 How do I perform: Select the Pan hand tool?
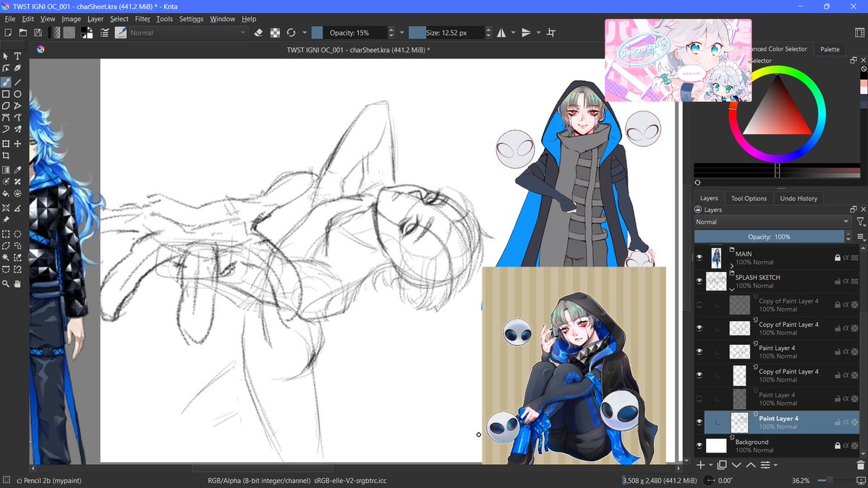pyautogui.click(x=18, y=284)
